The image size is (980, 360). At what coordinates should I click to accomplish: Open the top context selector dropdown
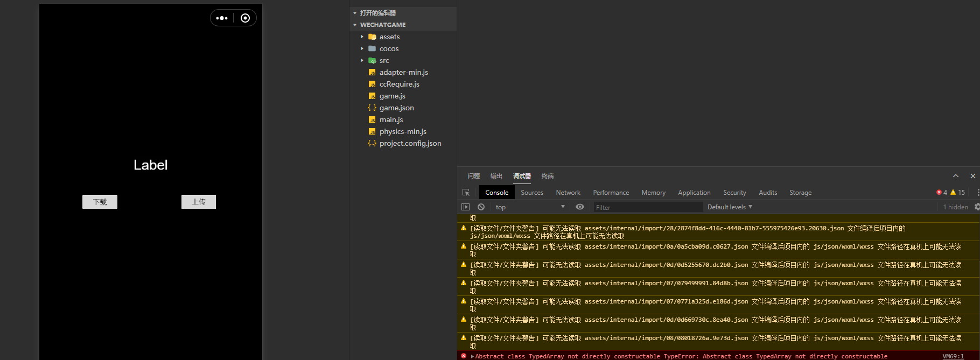click(x=530, y=207)
